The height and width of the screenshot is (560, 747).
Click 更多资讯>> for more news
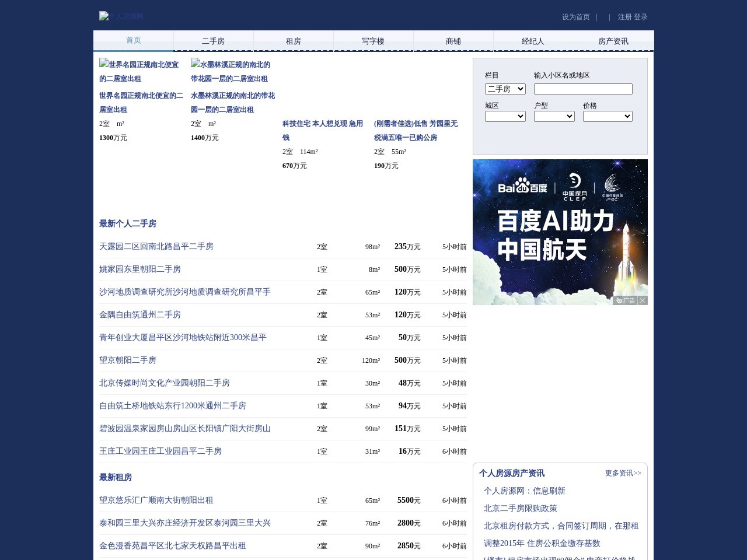click(x=622, y=473)
